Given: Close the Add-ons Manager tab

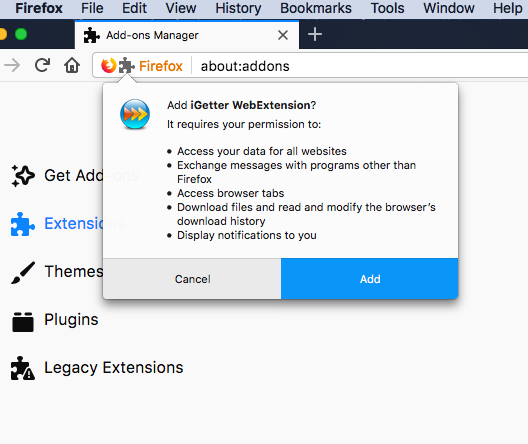Looking at the screenshot, I should pyautogui.click(x=283, y=35).
